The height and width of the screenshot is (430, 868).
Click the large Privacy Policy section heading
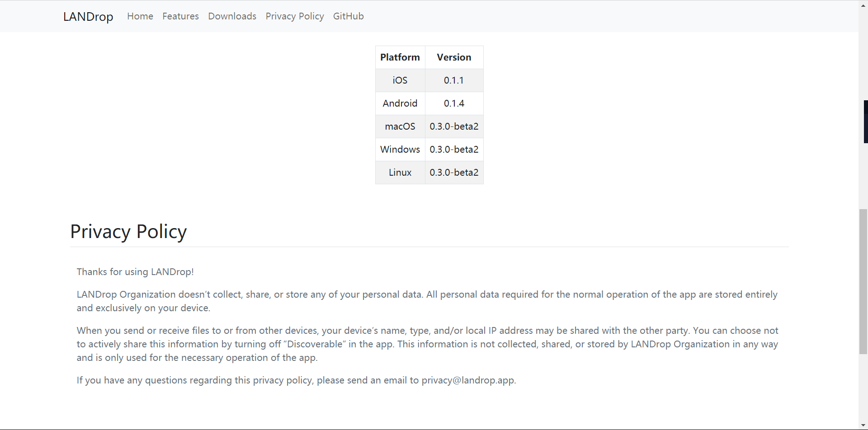tap(128, 232)
